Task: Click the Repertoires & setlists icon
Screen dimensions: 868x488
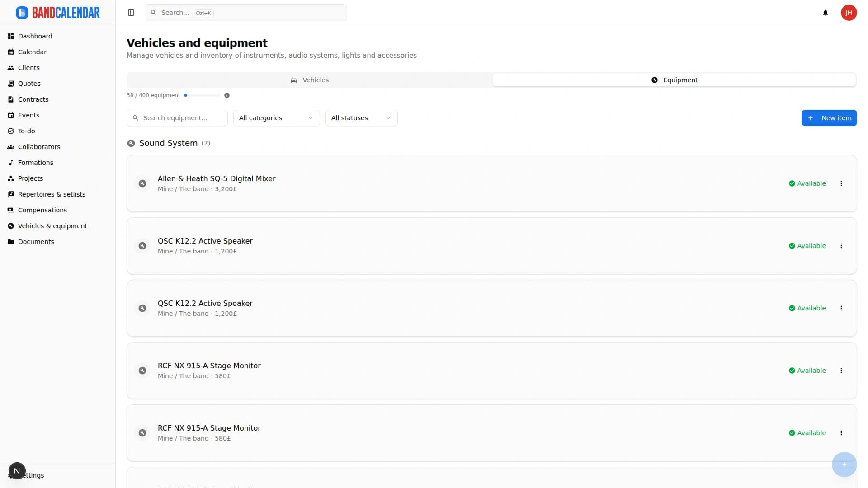Action: (x=11, y=194)
